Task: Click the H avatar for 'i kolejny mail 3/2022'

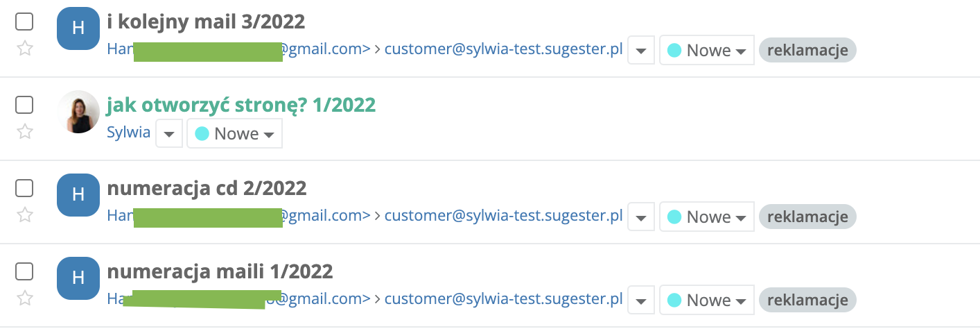Action: pyautogui.click(x=78, y=28)
